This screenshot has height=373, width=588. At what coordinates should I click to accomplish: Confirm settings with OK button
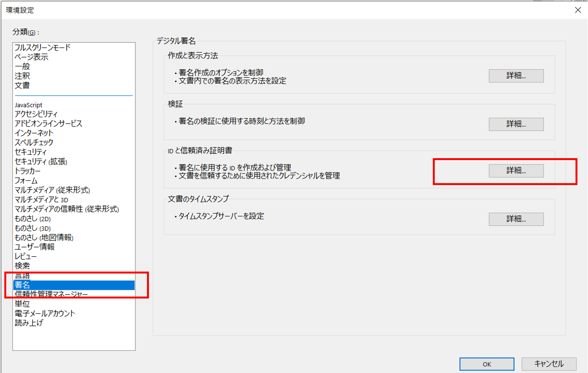487,364
